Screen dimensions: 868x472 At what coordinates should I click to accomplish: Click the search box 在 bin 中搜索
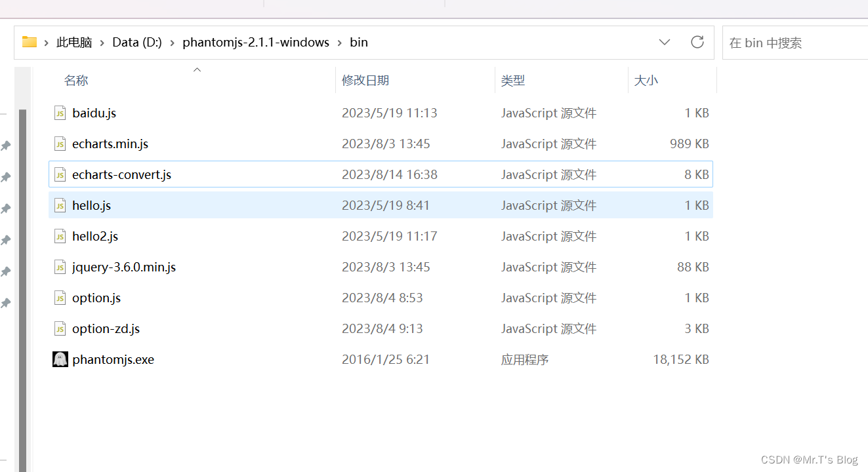(x=795, y=43)
